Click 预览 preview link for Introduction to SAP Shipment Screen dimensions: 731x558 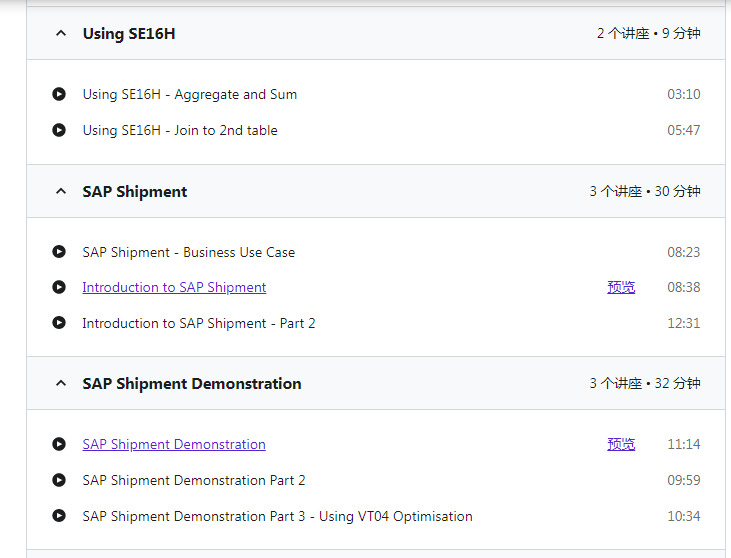pos(621,287)
